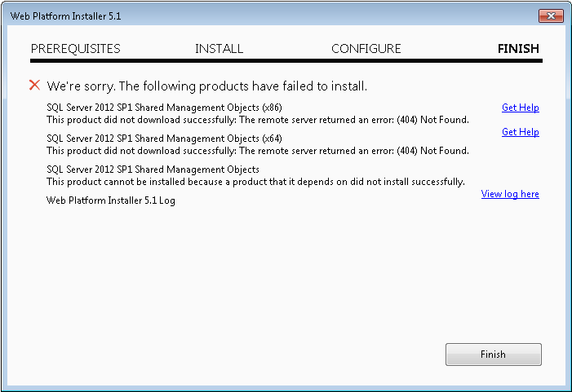Select the INSTALL step heading
Image resolution: width=572 pixels, height=392 pixels.
219,49
